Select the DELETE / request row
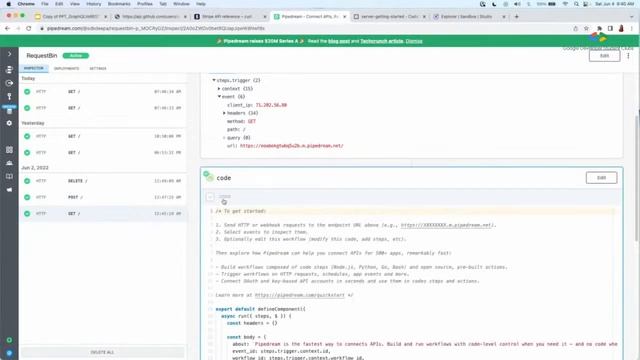Viewport: 640px width, 360px height. coord(103,181)
